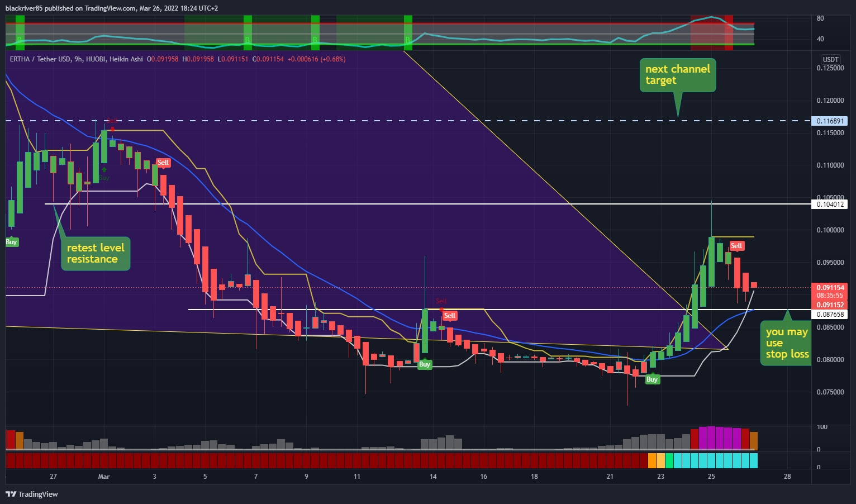Image resolution: width=856 pixels, height=504 pixels.
Task: Select the earliest Buy label before date 27
Action: pos(11,242)
